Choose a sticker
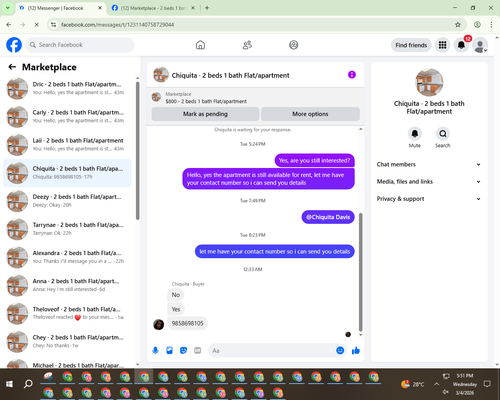The width and height of the screenshot is (500, 400). pos(183,350)
